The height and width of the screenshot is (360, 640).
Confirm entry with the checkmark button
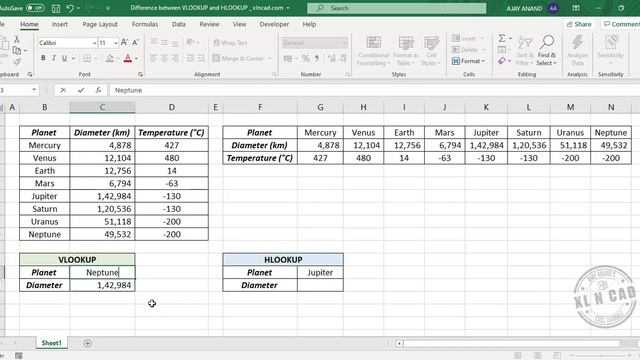tap(81, 90)
